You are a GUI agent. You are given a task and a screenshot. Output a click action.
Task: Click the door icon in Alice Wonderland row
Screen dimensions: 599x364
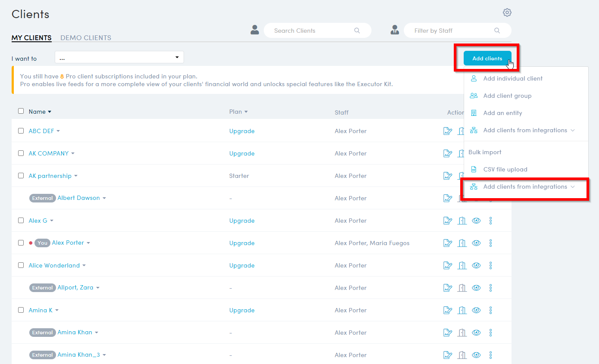(x=462, y=265)
